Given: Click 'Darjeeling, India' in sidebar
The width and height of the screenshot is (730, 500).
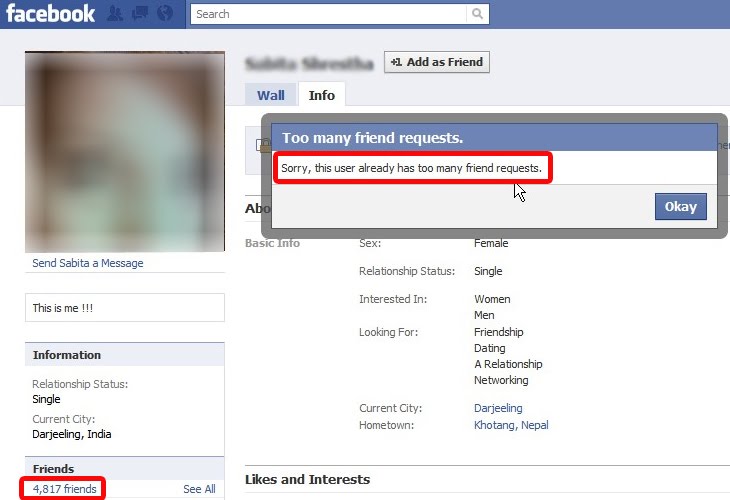Looking at the screenshot, I should [72, 434].
